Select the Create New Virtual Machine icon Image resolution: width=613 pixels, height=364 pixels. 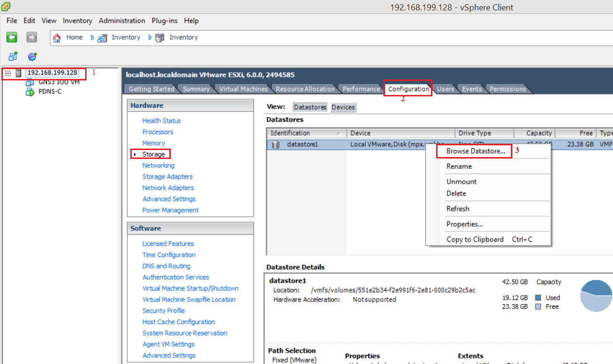[13, 56]
